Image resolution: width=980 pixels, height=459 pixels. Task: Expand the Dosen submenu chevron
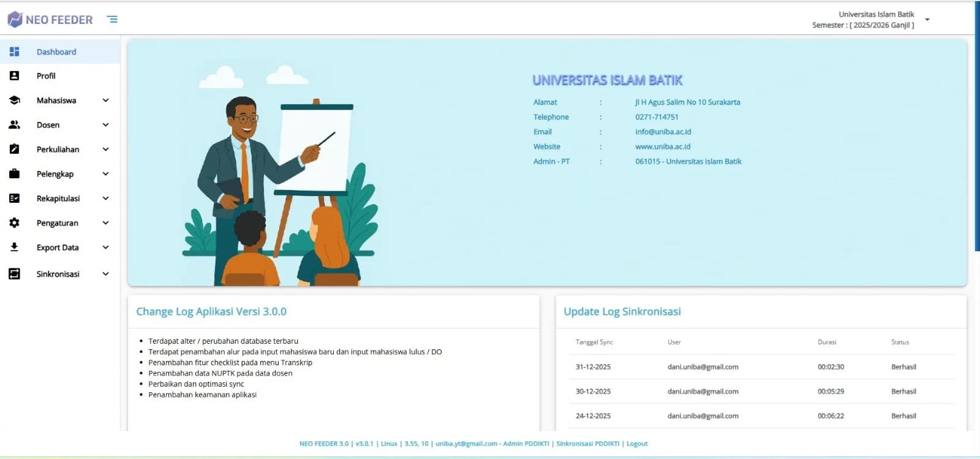[x=106, y=125]
